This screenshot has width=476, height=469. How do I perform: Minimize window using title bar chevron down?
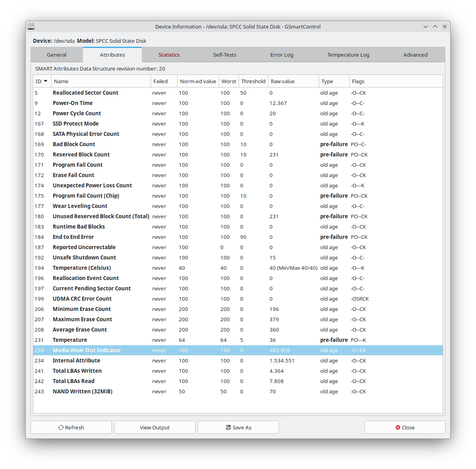(x=426, y=27)
